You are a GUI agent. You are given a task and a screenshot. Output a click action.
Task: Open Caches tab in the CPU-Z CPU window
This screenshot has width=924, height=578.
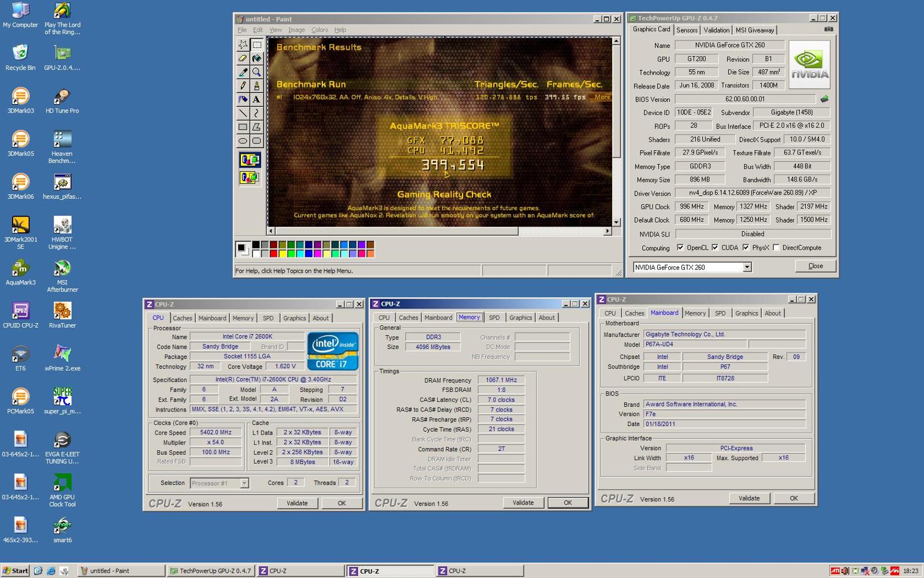click(182, 318)
